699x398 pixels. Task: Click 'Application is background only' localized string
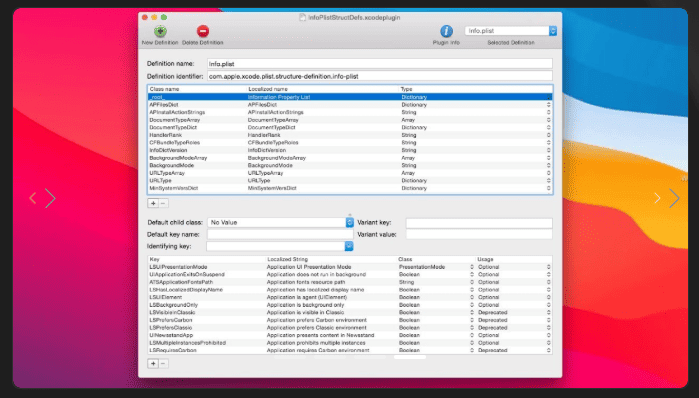click(305, 305)
